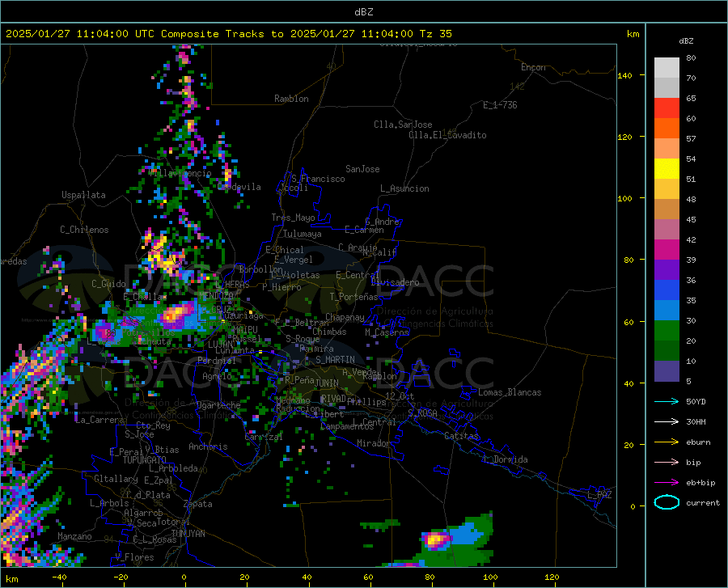Select the pink bip arrow legend icon
Viewport: 728px width, 588px height.
point(667,463)
